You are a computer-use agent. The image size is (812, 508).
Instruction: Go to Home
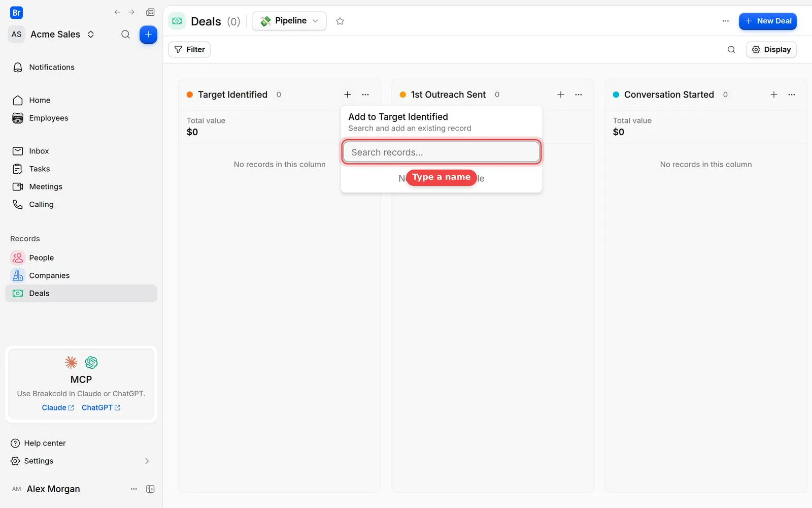coord(81,100)
